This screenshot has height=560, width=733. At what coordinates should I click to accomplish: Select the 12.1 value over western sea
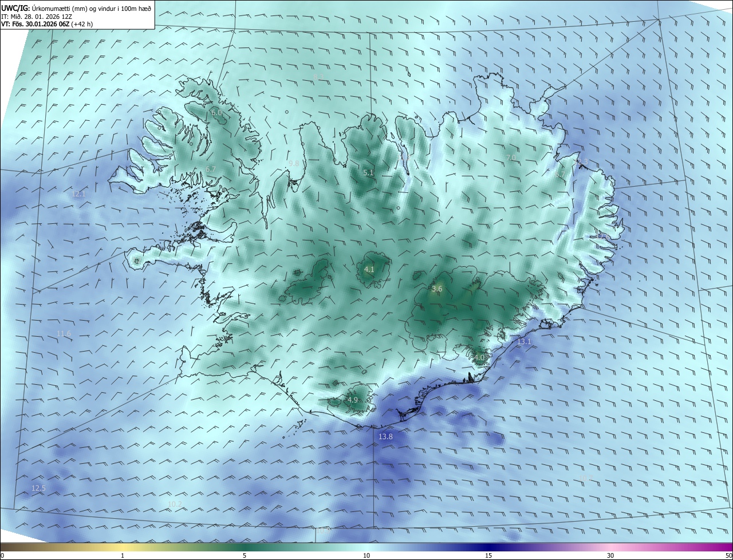tap(78, 194)
